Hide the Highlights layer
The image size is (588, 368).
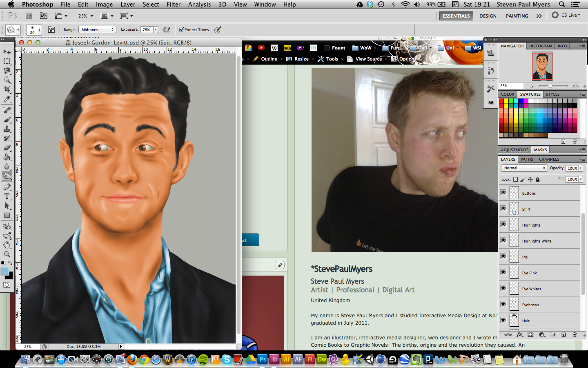pyautogui.click(x=503, y=224)
